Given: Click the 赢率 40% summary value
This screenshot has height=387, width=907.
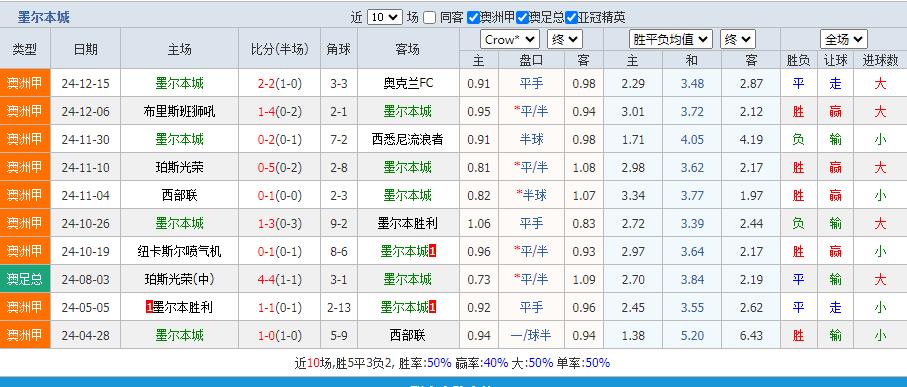Looking at the screenshot, I should (496, 363).
